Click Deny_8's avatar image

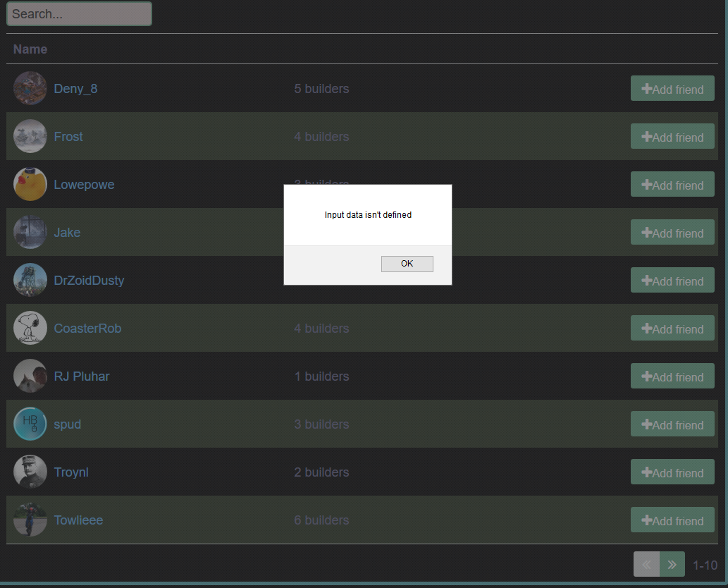coord(30,88)
